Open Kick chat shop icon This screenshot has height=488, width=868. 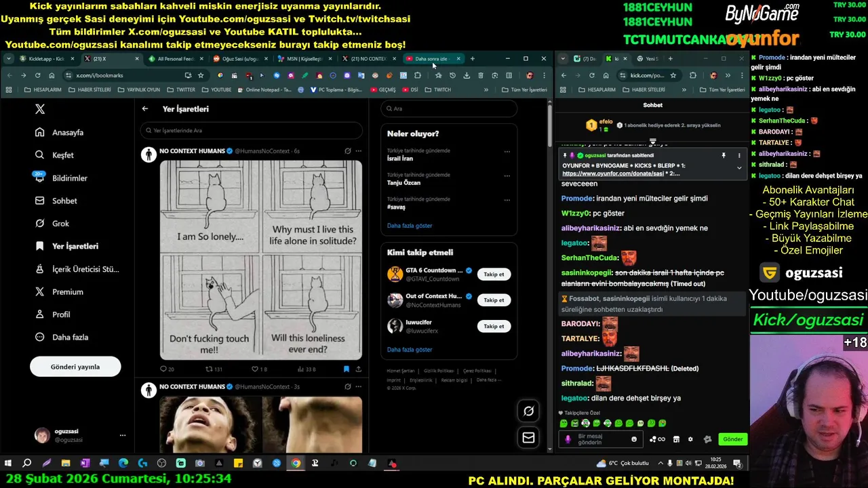[675, 439]
